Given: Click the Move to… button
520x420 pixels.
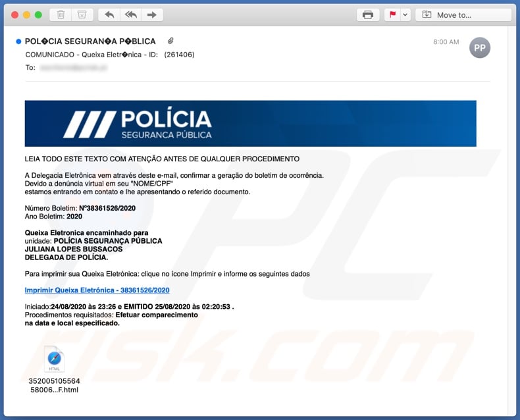Looking at the screenshot, I should [x=463, y=15].
